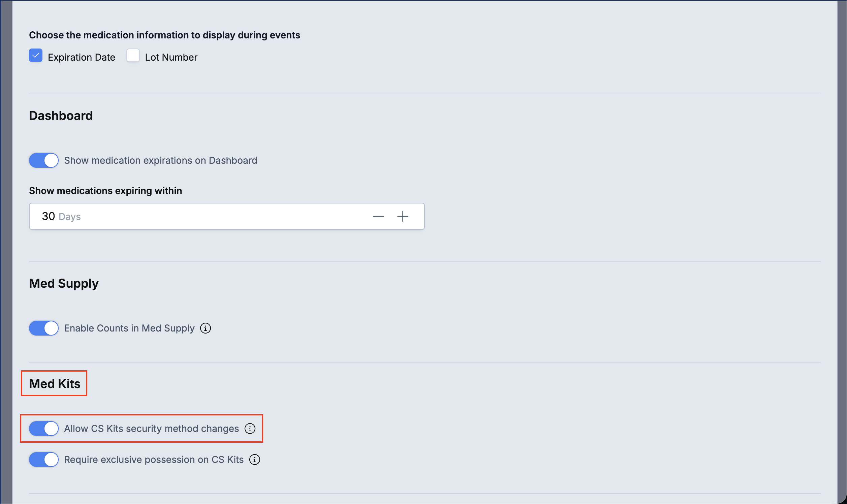Toggle Show medication expirations on Dashboard
This screenshot has width=847, height=504.
pyautogui.click(x=44, y=160)
